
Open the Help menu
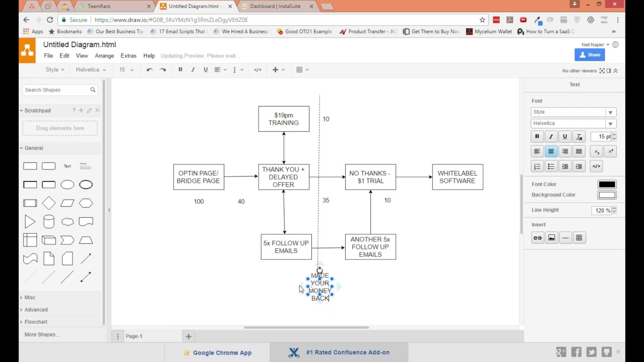tap(149, 56)
